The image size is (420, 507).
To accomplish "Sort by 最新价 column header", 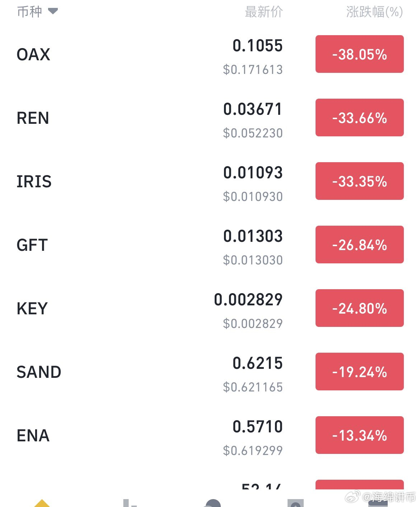I will [264, 12].
